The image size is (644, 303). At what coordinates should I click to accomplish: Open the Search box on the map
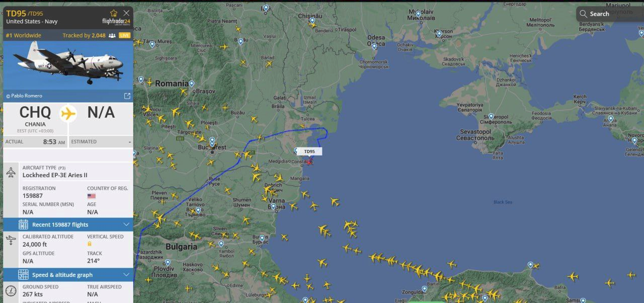point(610,14)
